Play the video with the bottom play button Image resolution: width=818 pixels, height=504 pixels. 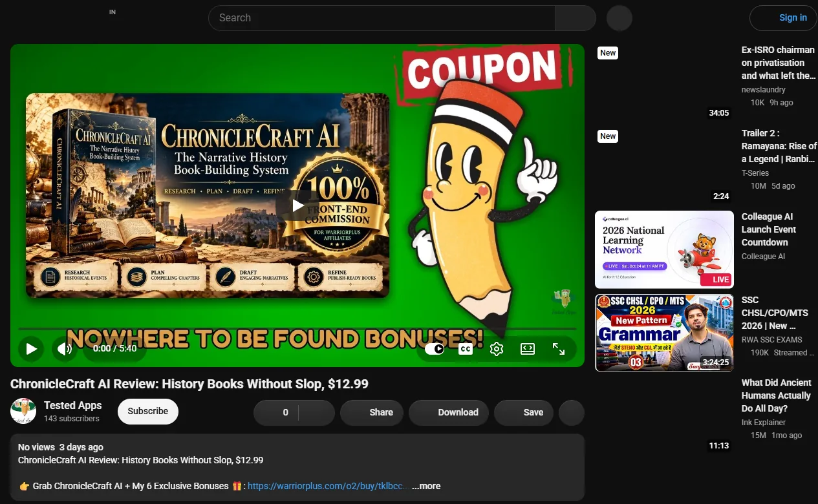tap(31, 349)
